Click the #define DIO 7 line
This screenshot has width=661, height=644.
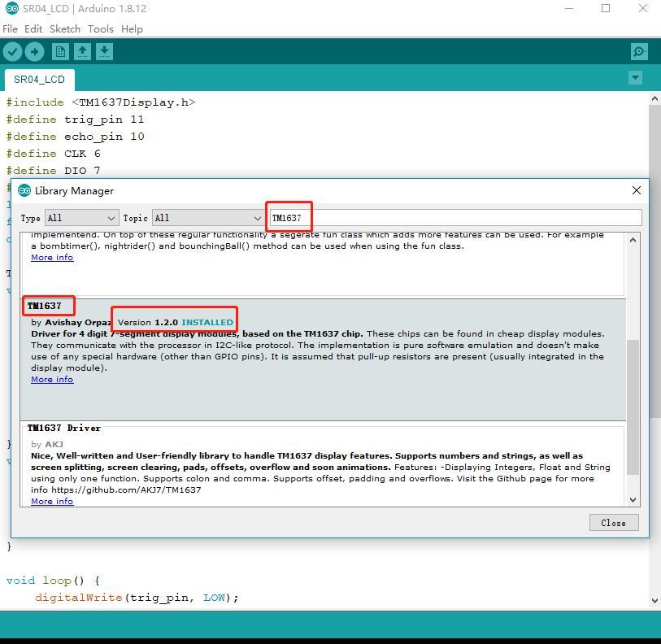tap(53, 171)
